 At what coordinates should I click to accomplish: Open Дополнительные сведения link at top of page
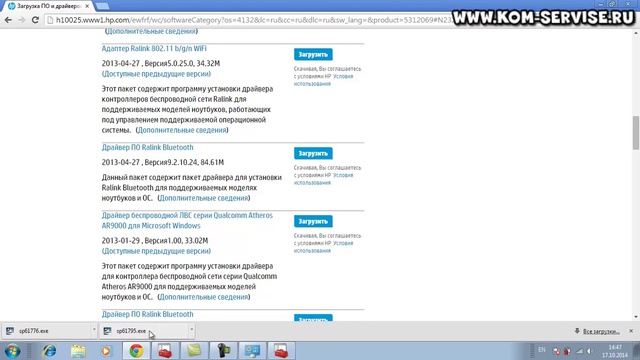point(151,31)
